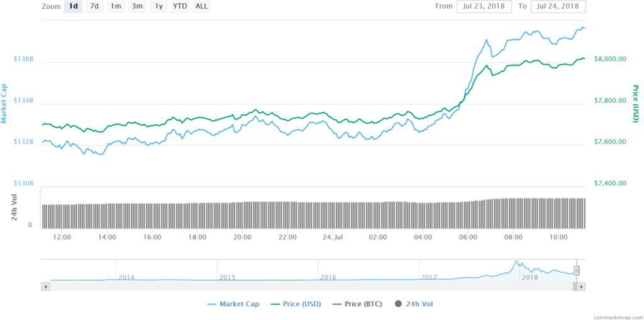644x320 pixels.
Task: Click the 24h Vol axis title
Action: pyautogui.click(x=14, y=207)
